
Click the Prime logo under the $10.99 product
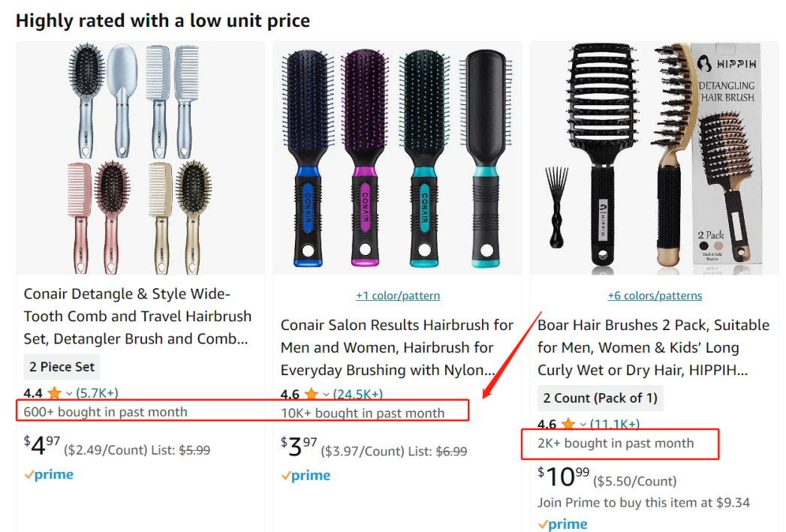(562, 524)
